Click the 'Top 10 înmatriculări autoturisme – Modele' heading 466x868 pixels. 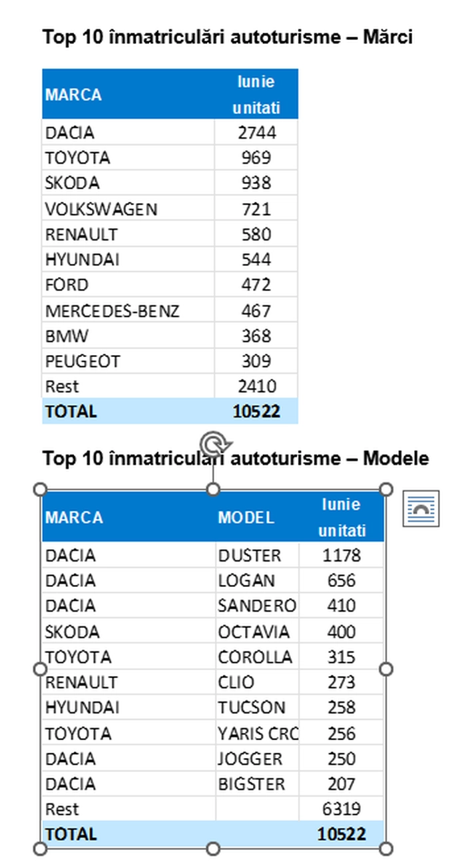click(x=236, y=458)
